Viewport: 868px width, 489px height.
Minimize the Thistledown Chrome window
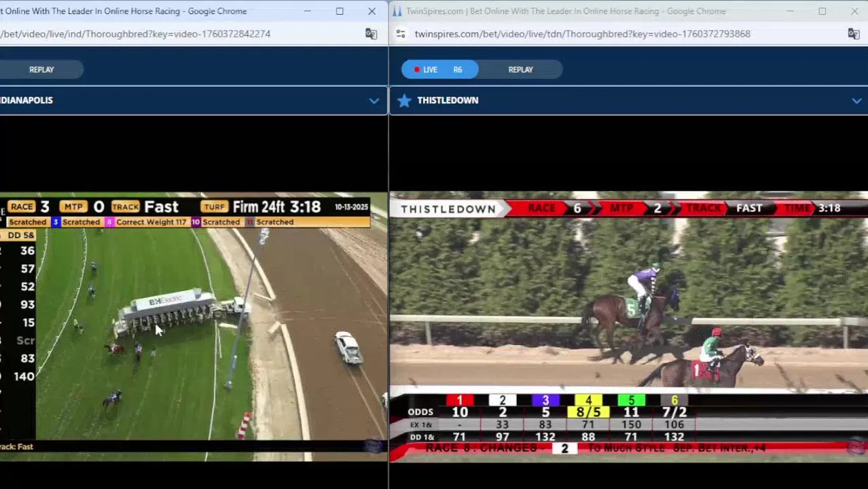click(789, 12)
